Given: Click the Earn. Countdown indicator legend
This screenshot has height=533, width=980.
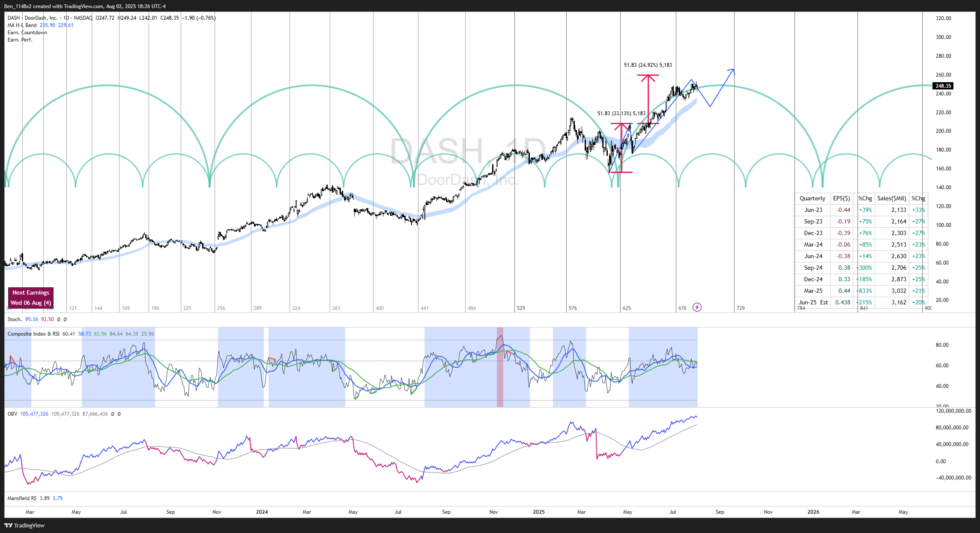Looking at the screenshot, I should (27, 33).
